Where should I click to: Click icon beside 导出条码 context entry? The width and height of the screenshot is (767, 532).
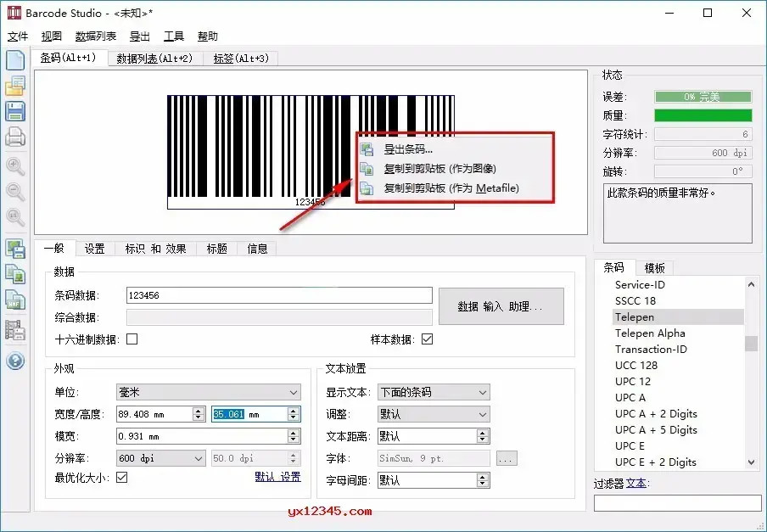pos(367,149)
